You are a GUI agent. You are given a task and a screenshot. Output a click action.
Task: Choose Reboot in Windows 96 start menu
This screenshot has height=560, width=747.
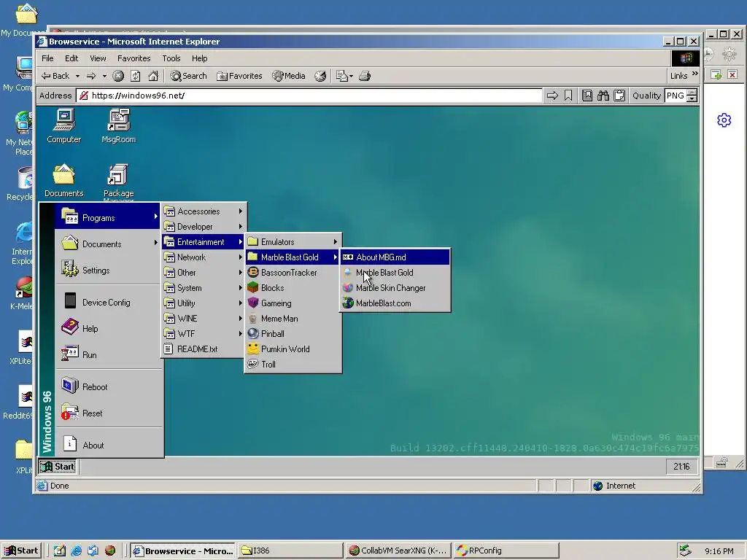point(108,386)
